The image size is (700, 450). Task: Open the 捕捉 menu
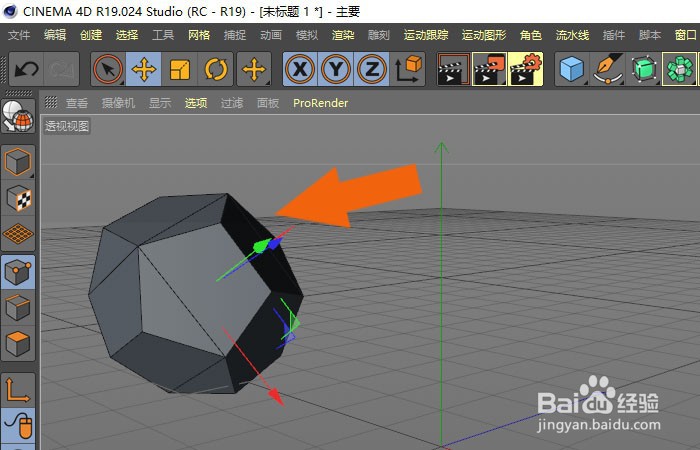click(x=235, y=35)
